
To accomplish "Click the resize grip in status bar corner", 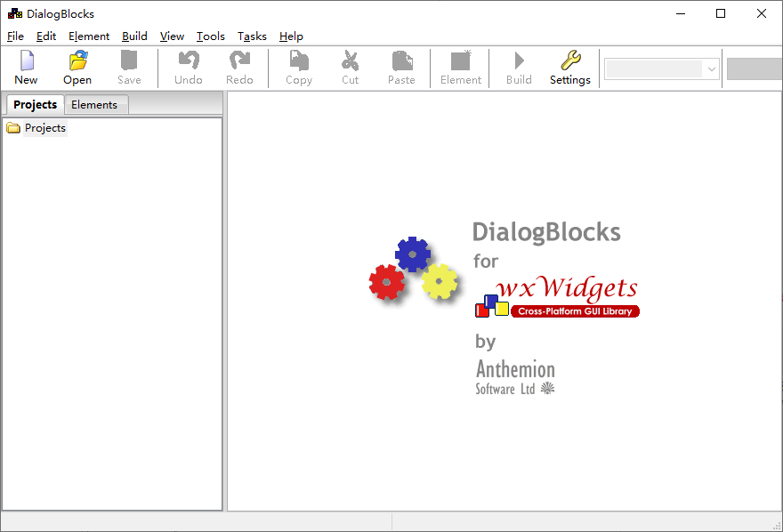I will click(x=777, y=526).
